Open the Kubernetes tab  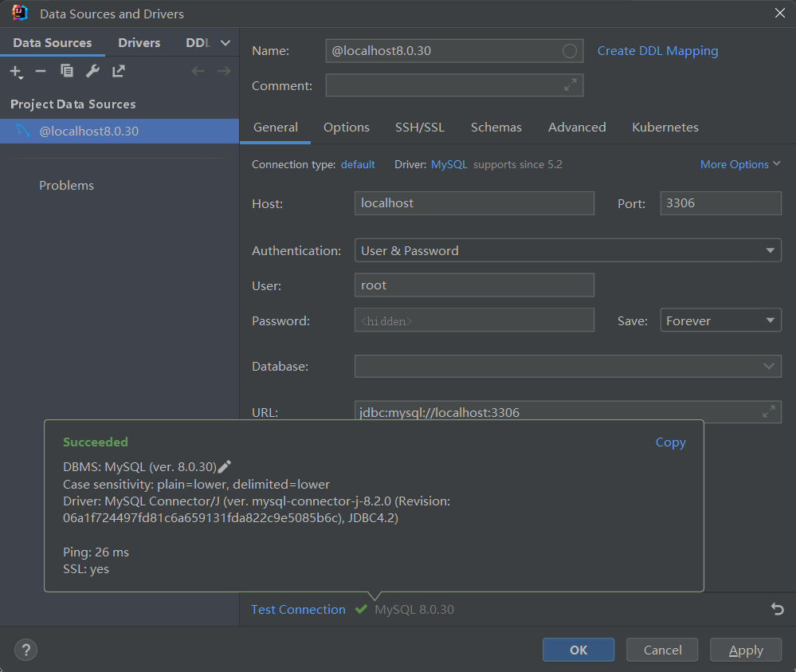click(x=665, y=127)
